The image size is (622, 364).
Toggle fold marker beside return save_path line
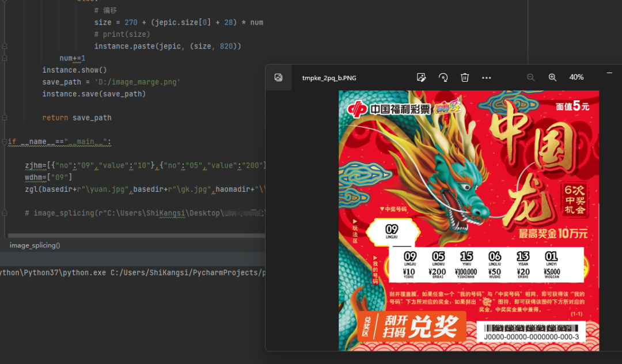coord(5,117)
